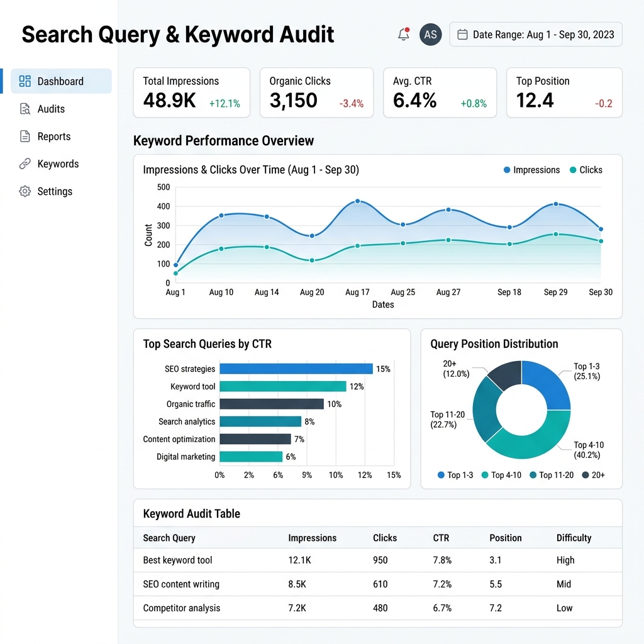Image resolution: width=644 pixels, height=644 pixels.
Task: Click the Sep 29 impressions data point
Action: tap(556, 204)
